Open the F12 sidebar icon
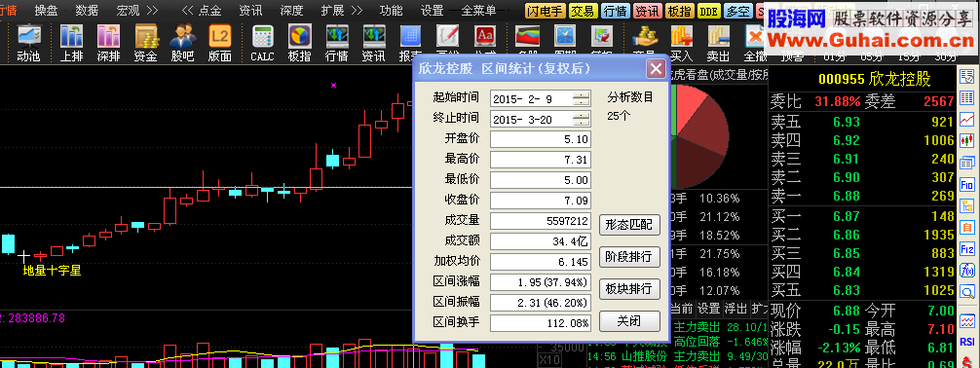980x368 pixels. click(967, 249)
